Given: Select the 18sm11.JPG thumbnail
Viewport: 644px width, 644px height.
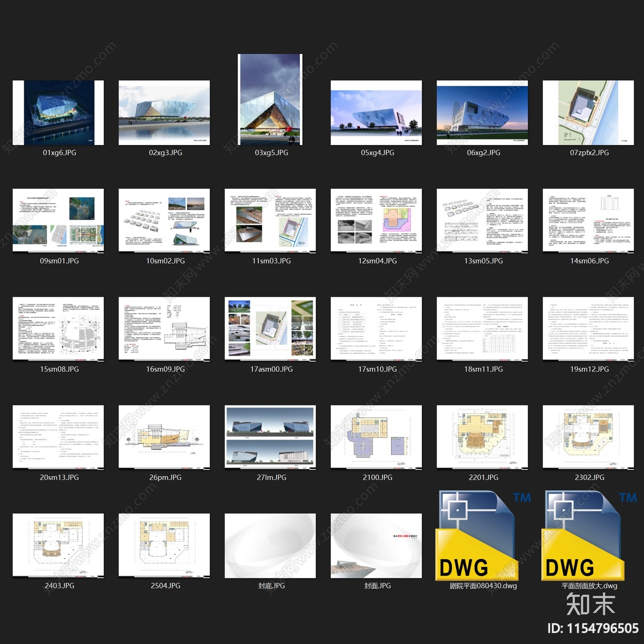Looking at the screenshot, I should 482,329.
